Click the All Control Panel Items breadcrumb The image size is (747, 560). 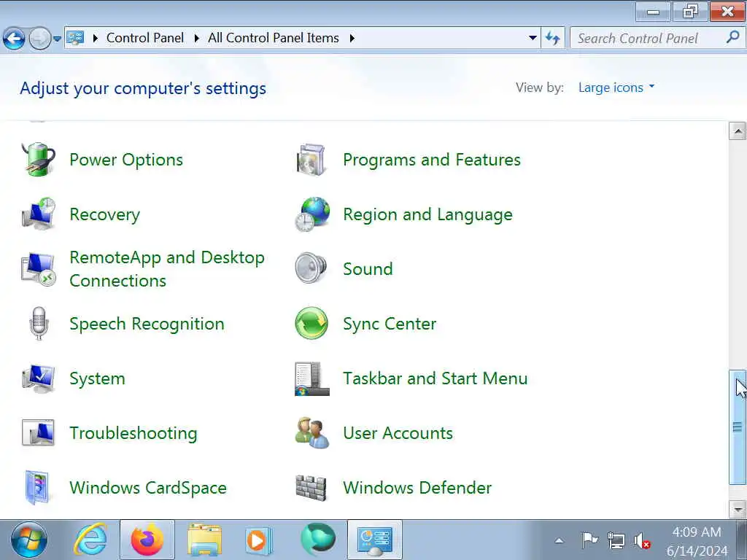[274, 38]
